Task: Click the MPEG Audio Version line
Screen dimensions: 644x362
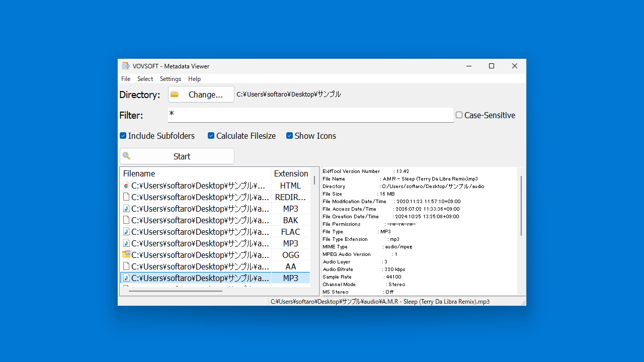Action: (x=360, y=254)
